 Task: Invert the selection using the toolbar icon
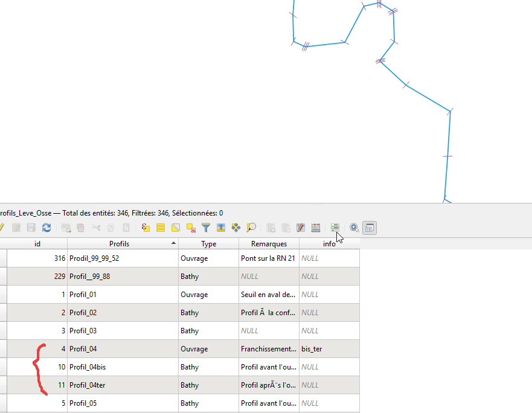[176, 228]
